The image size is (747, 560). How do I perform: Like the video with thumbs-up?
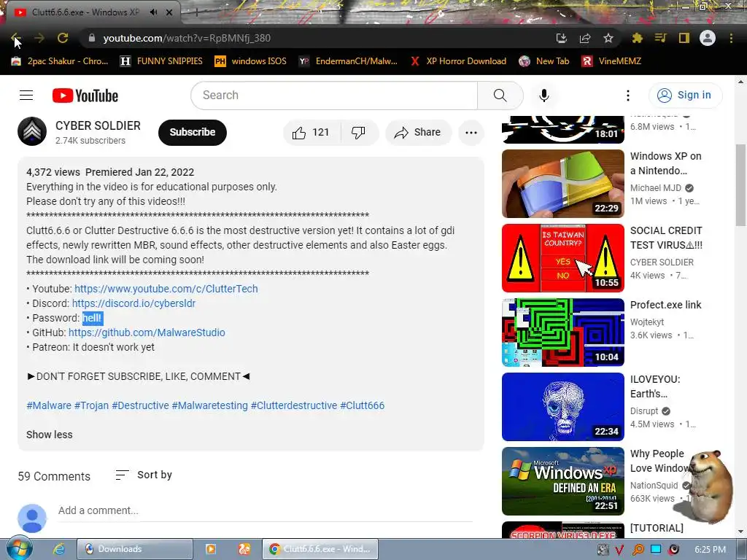point(311,133)
